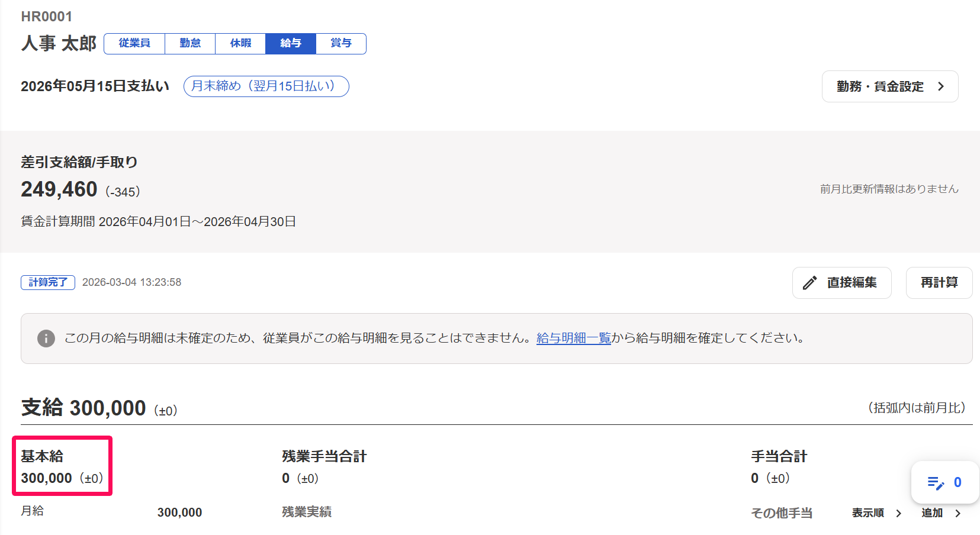
Task: Click 残業実績 label
Action: point(307,512)
